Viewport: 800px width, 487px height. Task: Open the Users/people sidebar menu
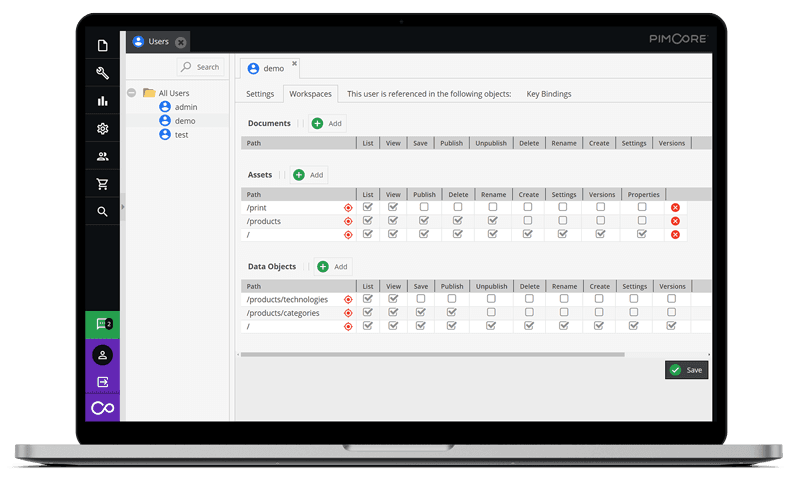click(103, 156)
